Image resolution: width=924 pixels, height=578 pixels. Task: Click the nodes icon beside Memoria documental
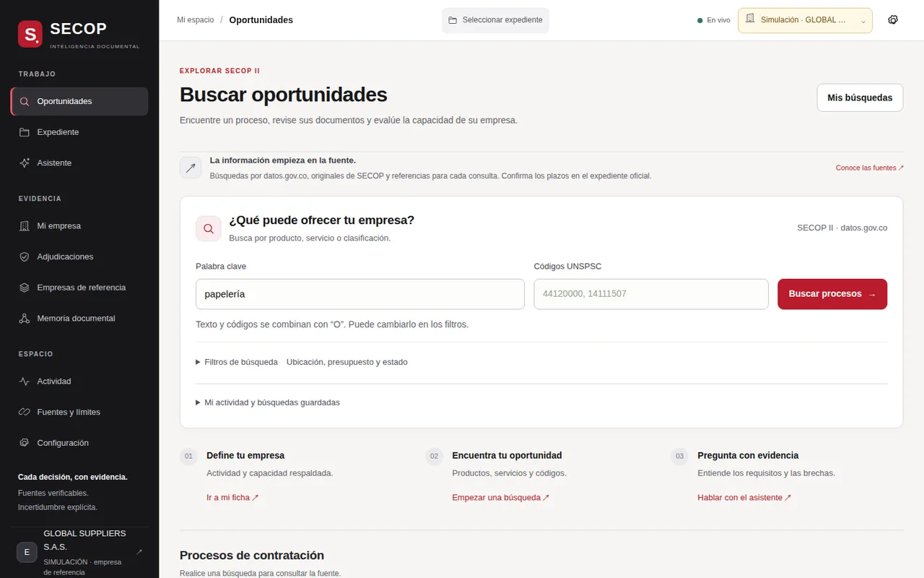point(25,318)
